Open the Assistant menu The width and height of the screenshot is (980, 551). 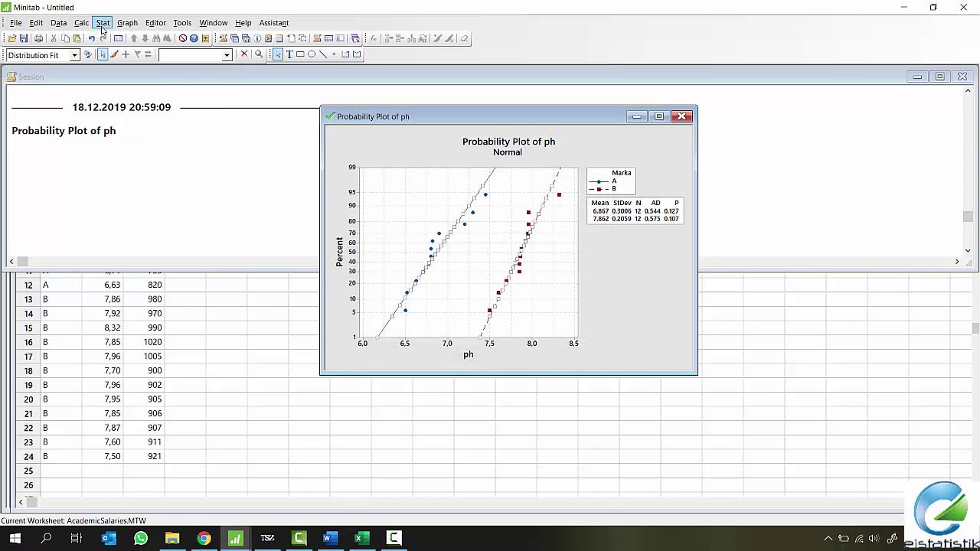[x=273, y=23]
